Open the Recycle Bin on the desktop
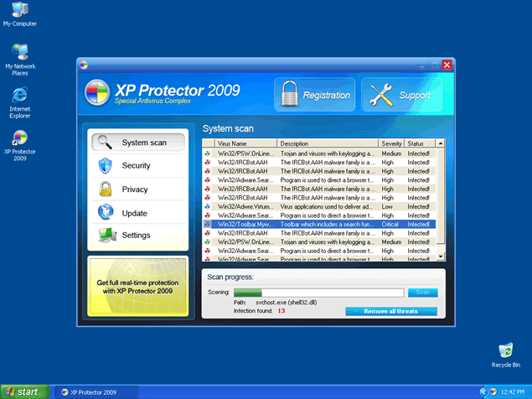The height and width of the screenshot is (399, 532). [505, 350]
